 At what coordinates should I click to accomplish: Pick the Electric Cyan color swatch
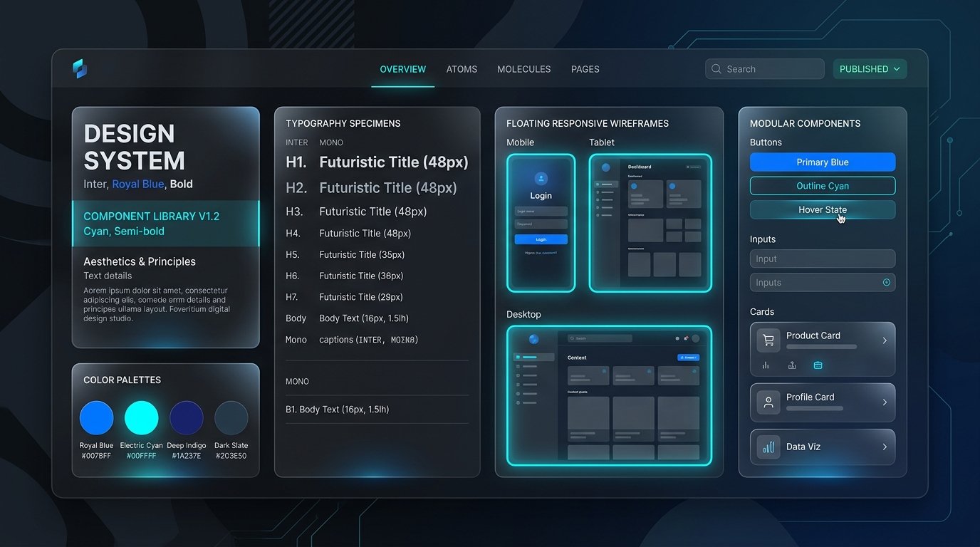point(142,418)
